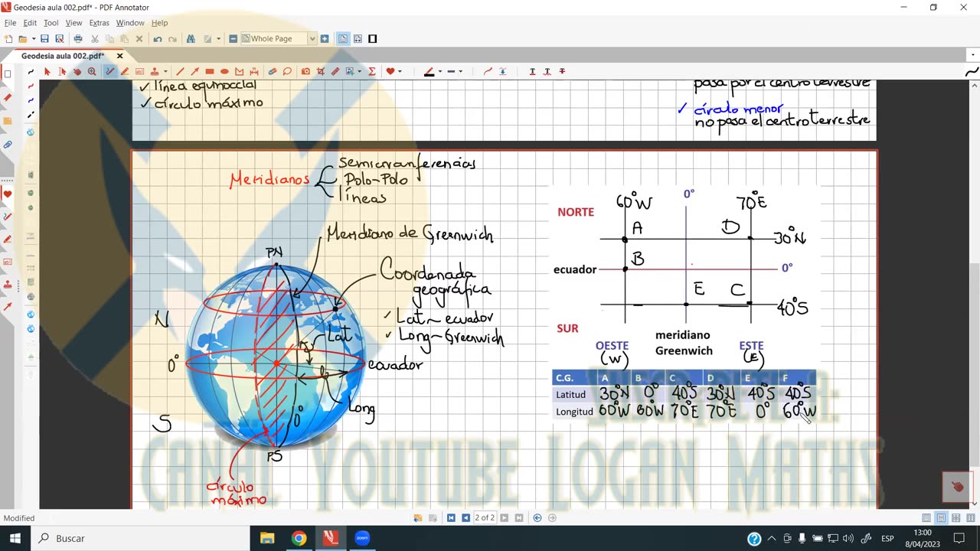Image resolution: width=980 pixels, height=551 pixels.
Task: Open the Windows Start menu
Action: click(x=15, y=538)
